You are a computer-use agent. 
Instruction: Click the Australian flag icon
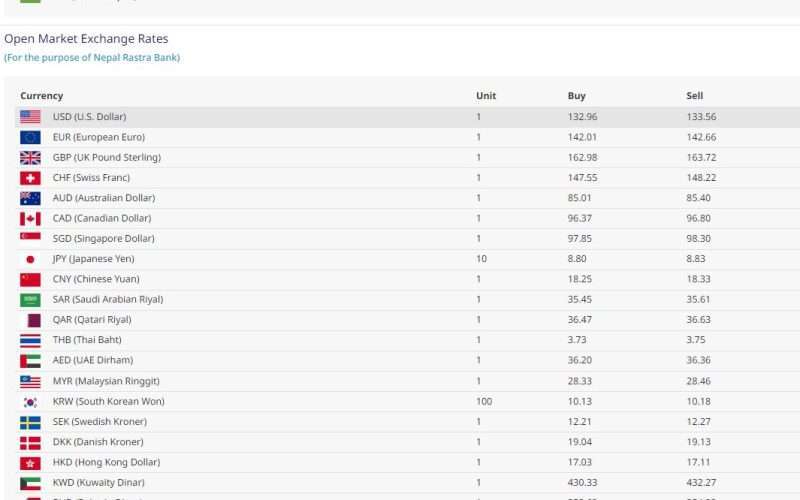[x=30, y=198]
